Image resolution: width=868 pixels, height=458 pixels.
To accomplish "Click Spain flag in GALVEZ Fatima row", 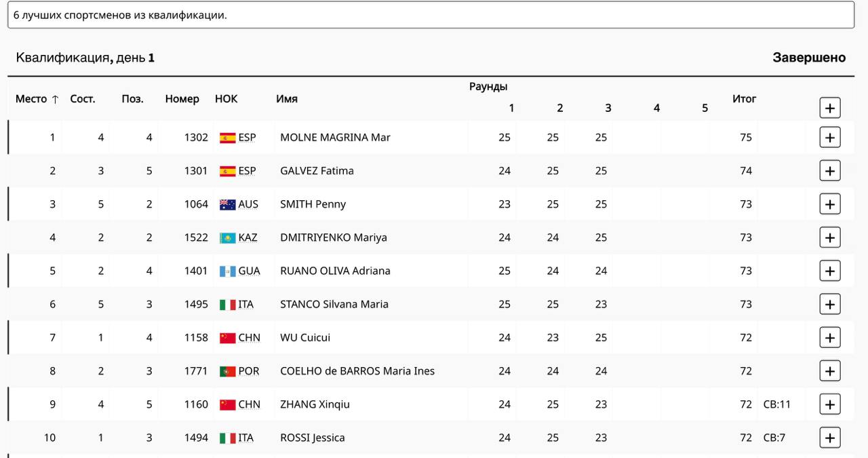I will coord(227,171).
